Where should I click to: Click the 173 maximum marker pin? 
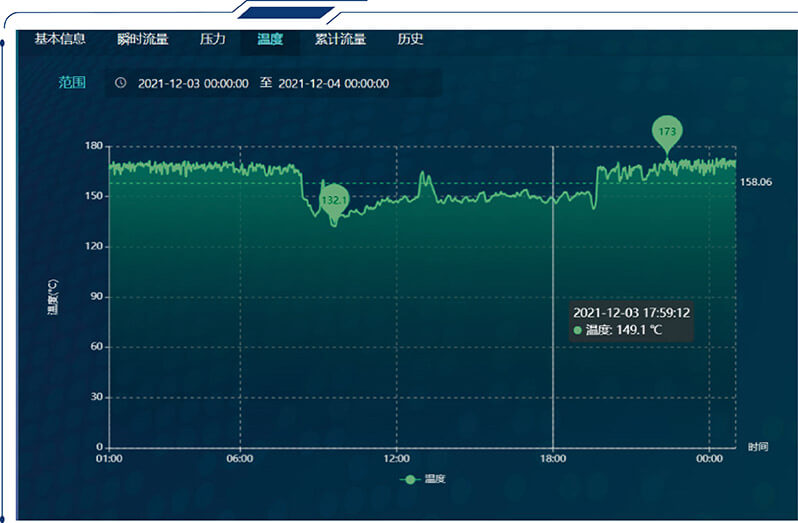point(667,133)
